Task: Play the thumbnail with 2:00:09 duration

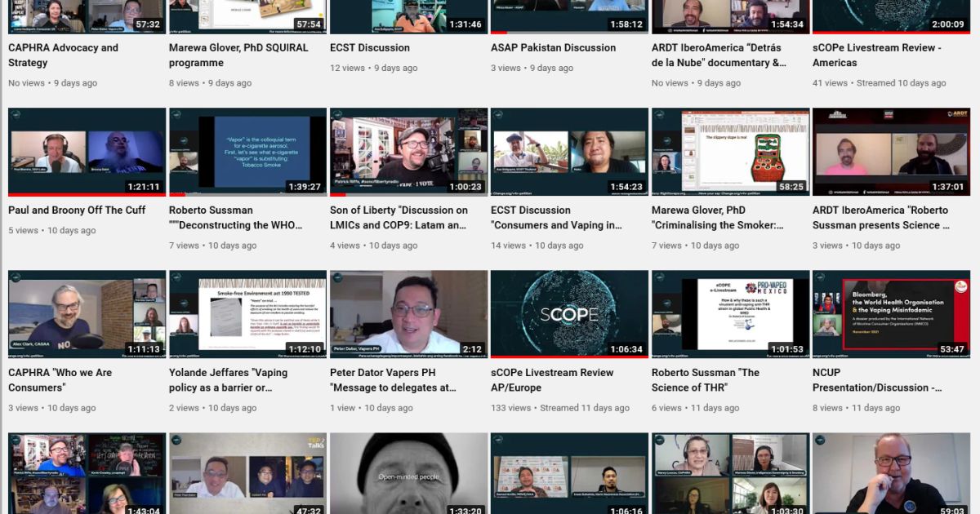Action: 891,16
